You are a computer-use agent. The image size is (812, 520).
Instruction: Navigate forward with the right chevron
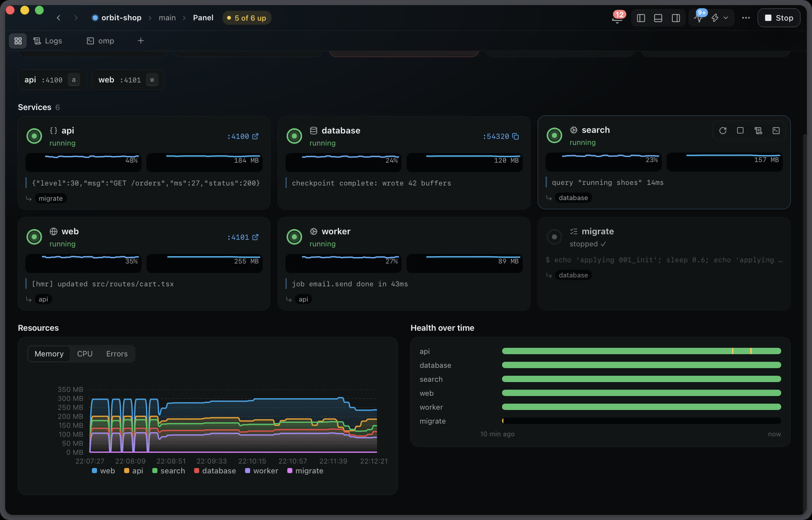pyautogui.click(x=76, y=18)
